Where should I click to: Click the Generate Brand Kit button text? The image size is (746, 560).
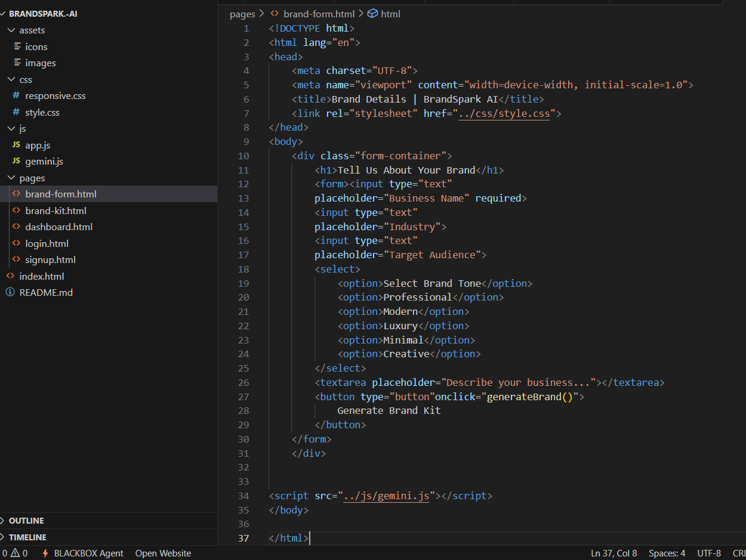[x=389, y=410]
